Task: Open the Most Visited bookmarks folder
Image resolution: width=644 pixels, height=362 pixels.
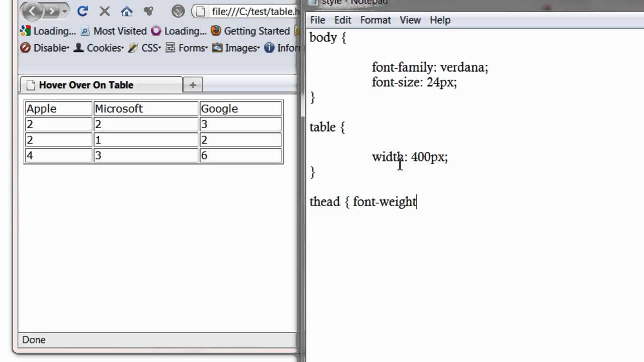Action: click(x=114, y=31)
